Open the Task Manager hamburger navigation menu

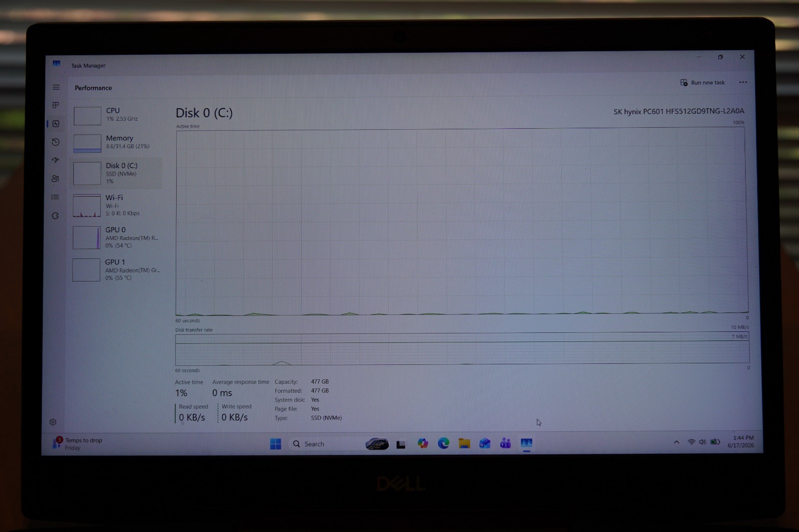pyautogui.click(x=56, y=87)
